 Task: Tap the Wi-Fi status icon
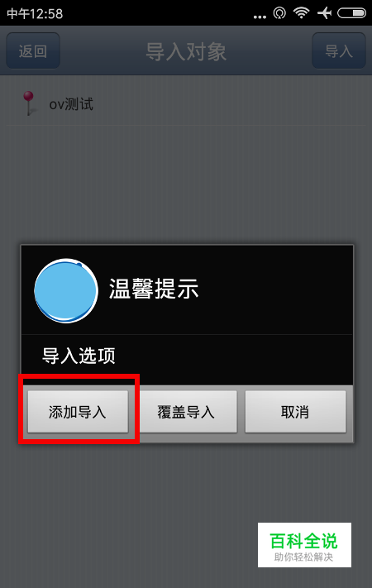(x=301, y=13)
